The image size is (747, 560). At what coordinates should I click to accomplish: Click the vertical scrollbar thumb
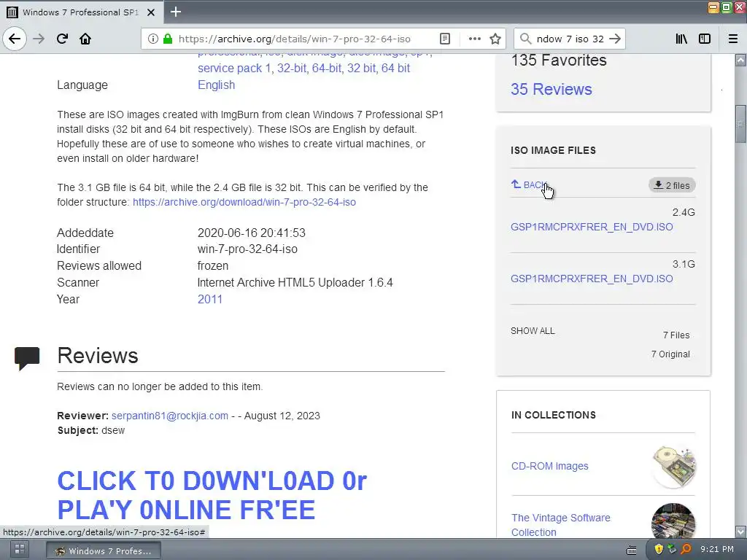740,124
